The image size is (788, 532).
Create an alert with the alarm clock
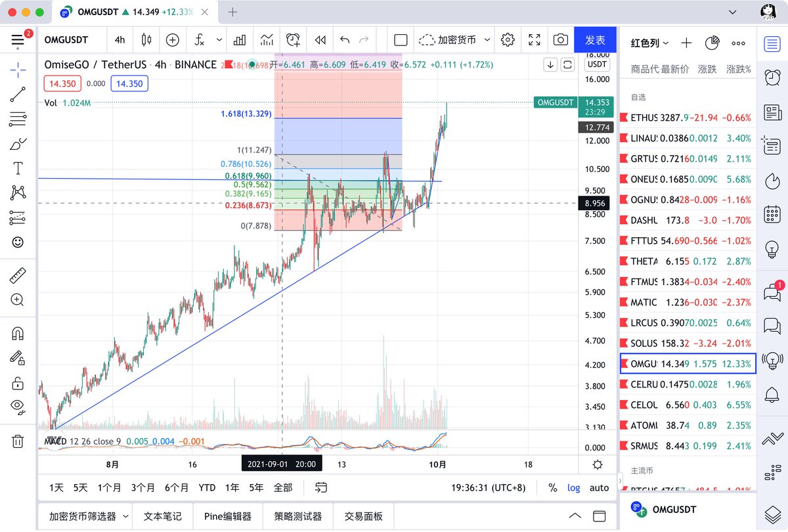click(294, 40)
